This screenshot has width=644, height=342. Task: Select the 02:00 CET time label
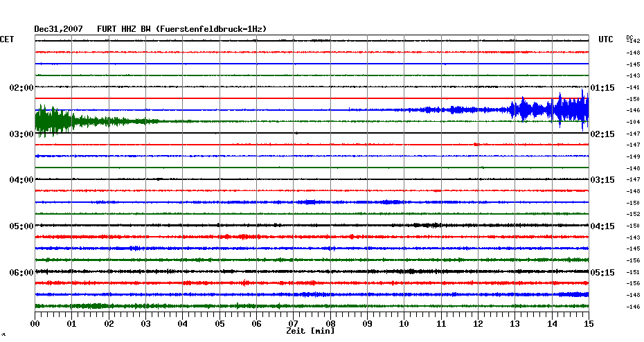(x=21, y=88)
